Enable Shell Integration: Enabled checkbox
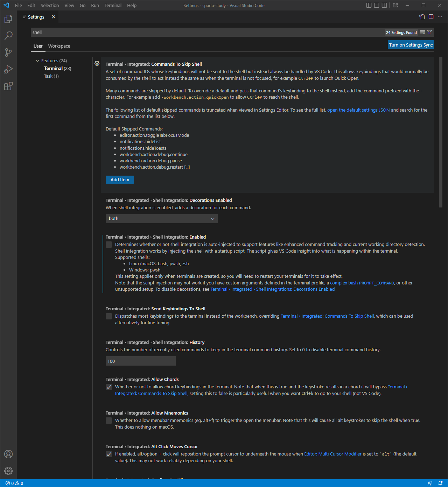 pyautogui.click(x=109, y=245)
